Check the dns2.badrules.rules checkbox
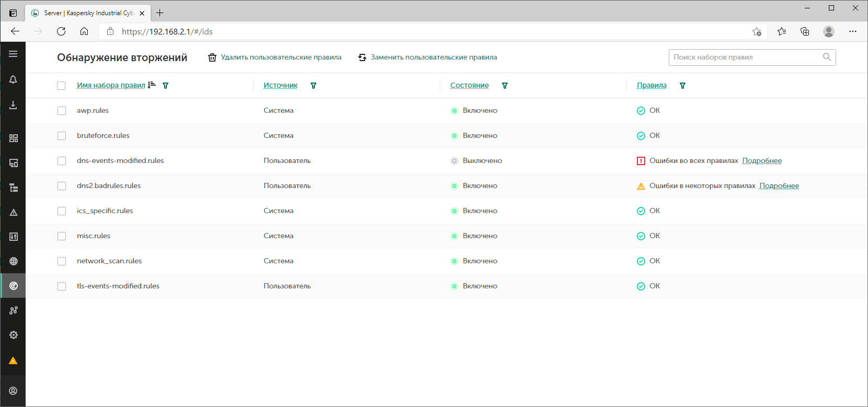868x407 pixels. 62,186
